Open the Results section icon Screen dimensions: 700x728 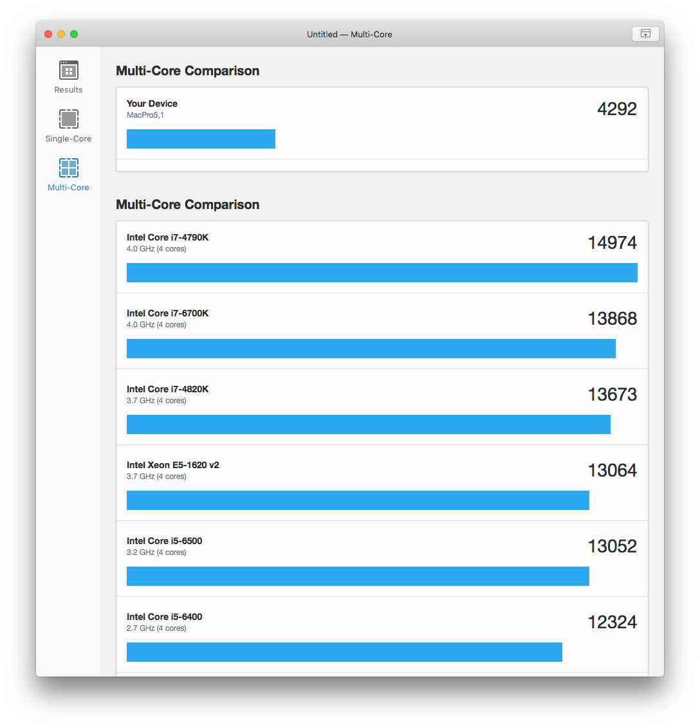69,71
